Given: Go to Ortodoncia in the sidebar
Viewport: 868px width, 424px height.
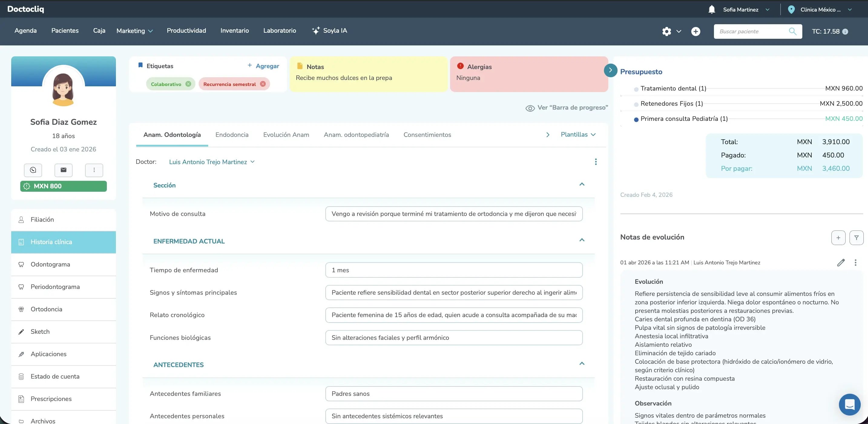Looking at the screenshot, I should coord(63,309).
